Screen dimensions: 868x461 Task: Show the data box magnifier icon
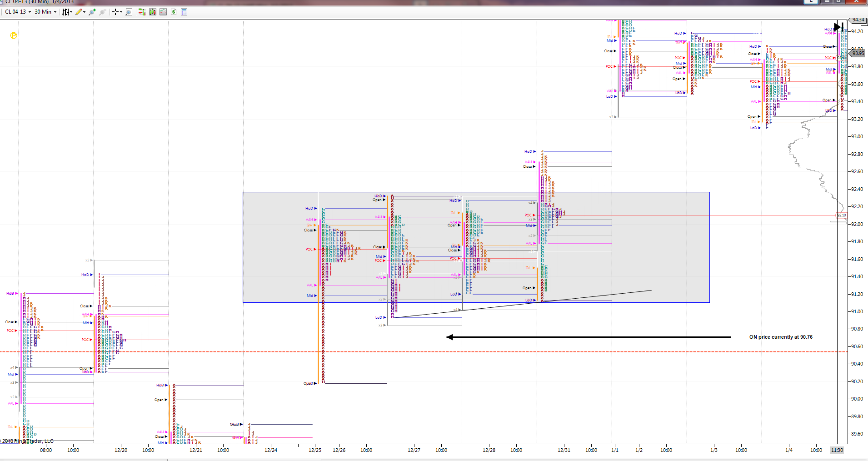(129, 12)
